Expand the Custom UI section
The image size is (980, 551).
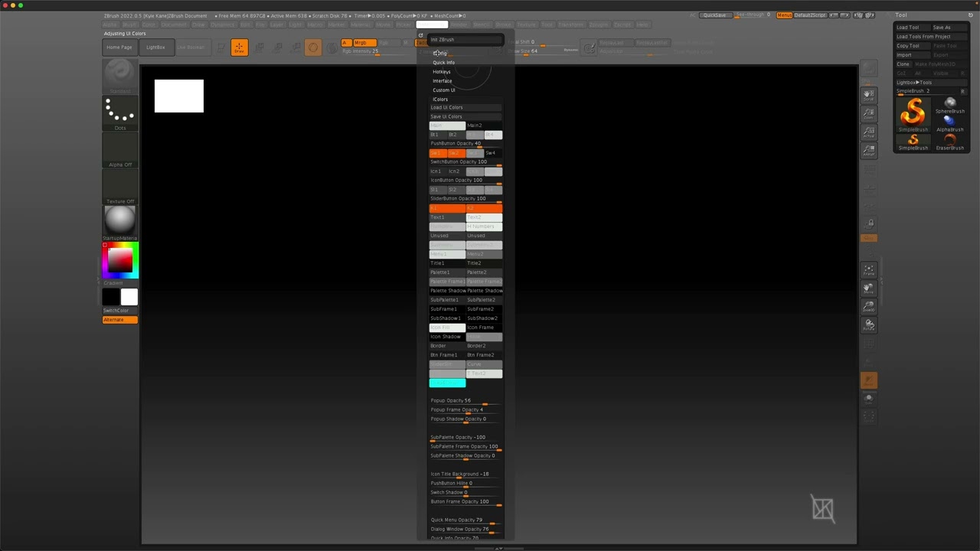point(444,90)
